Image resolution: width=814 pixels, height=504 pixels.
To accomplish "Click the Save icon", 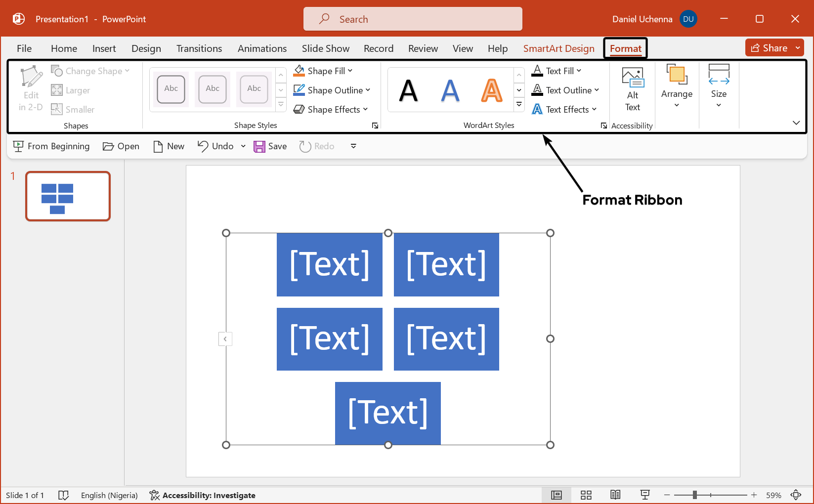I will [270, 146].
